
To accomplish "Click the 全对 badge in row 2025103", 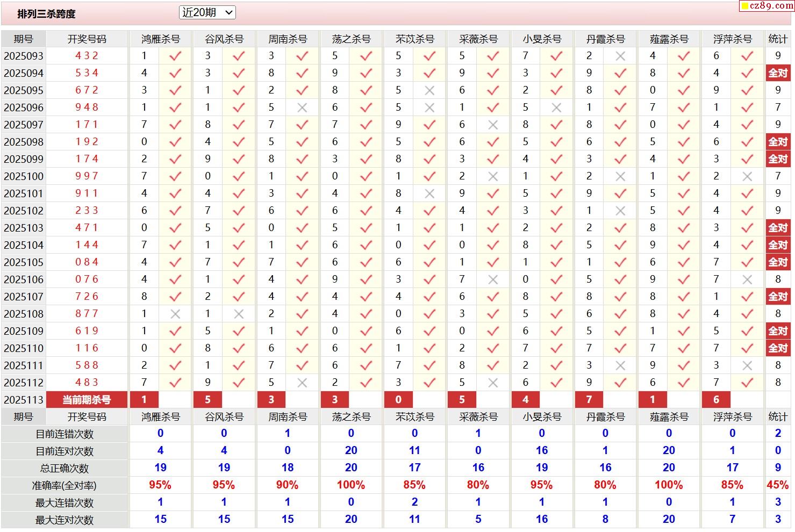I will [x=778, y=228].
